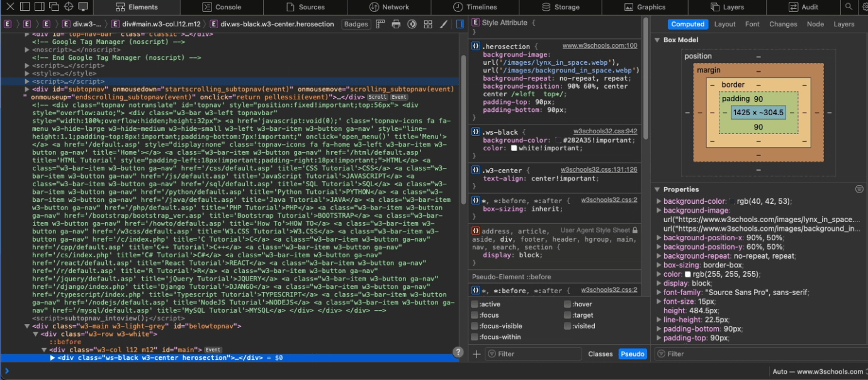Enable the :hover pseudo-class checkbox
Image resolution: width=868 pixels, height=380 pixels.
pyautogui.click(x=568, y=305)
